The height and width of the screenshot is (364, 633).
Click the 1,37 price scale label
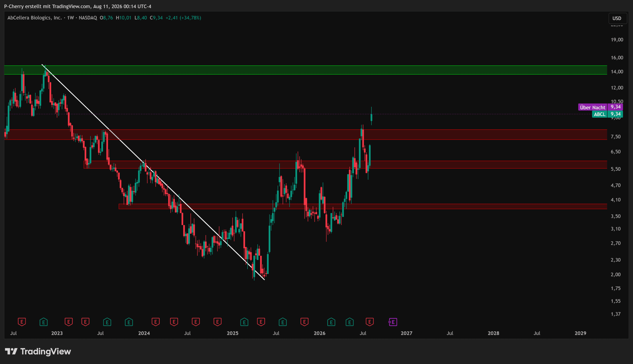[x=616, y=314]
